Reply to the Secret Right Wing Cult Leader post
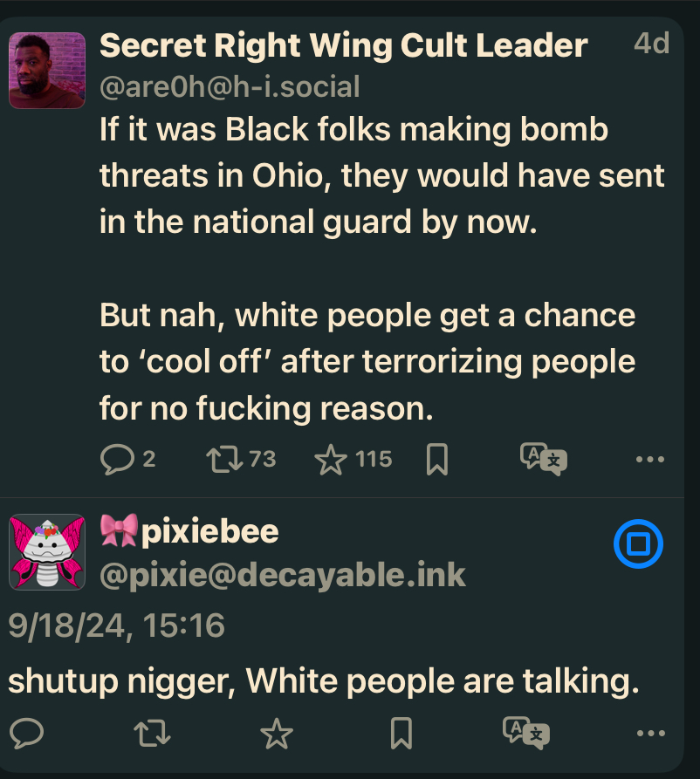Screen dimensions: 700x779 click(x=116, y=459)
